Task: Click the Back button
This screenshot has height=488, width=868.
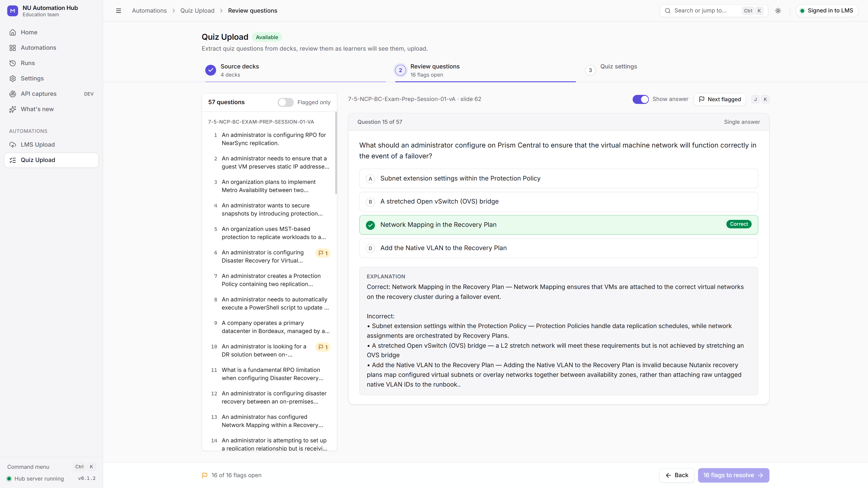Action: point(677,475)
